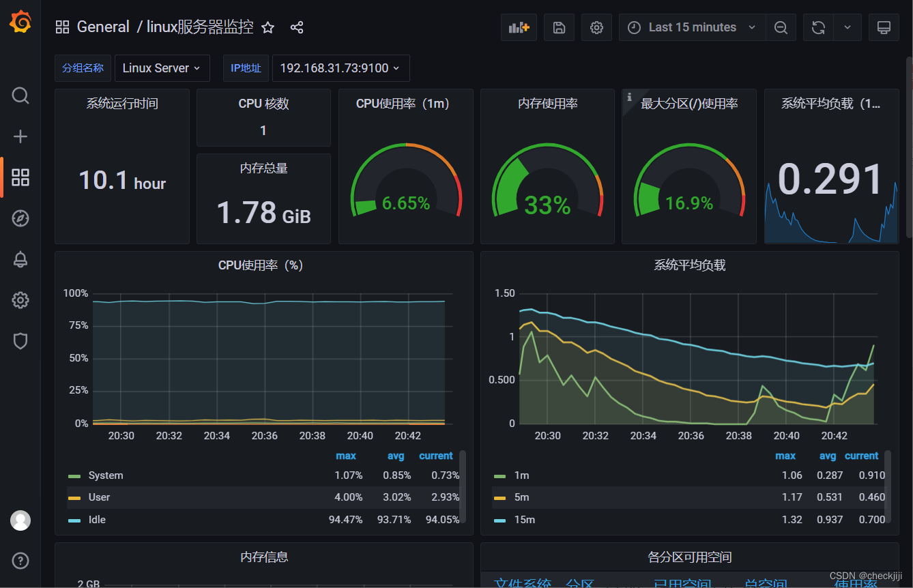This screenshot has height=588, width=913.
Task: Star this dashboard
Action: coord(267,28)
